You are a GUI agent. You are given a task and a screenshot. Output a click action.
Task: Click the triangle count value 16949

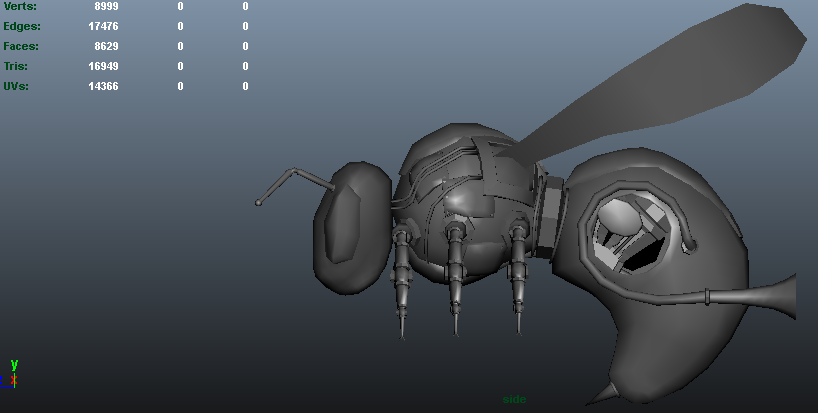103,66
